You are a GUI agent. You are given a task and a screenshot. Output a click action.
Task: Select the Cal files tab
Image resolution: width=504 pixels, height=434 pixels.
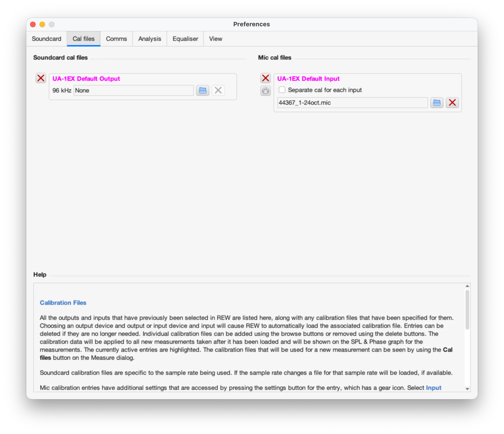pyautogui.click(x=84, y=39)
